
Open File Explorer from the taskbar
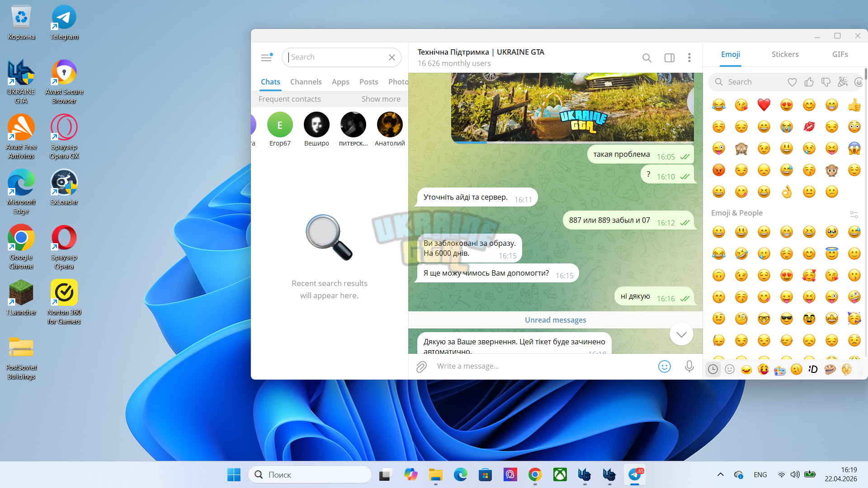pos(436,475)
